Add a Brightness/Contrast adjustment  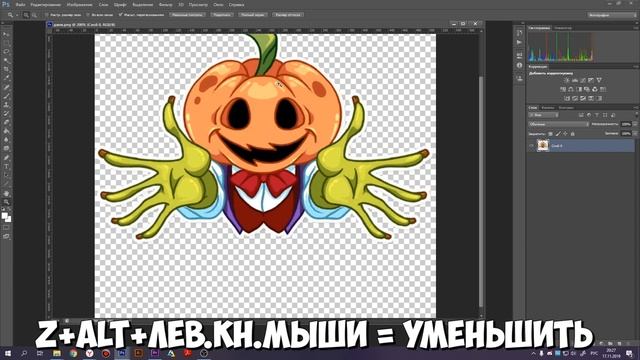[x=567, y=80]
